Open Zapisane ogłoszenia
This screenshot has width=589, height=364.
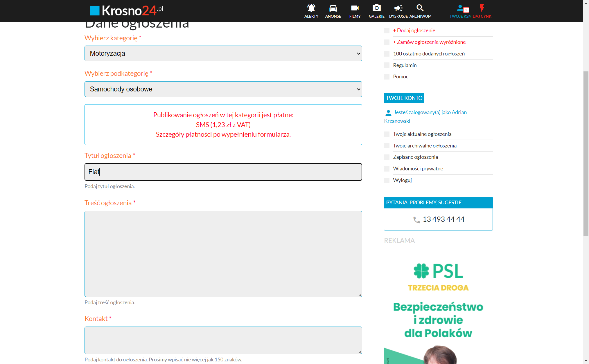(415, 157)
